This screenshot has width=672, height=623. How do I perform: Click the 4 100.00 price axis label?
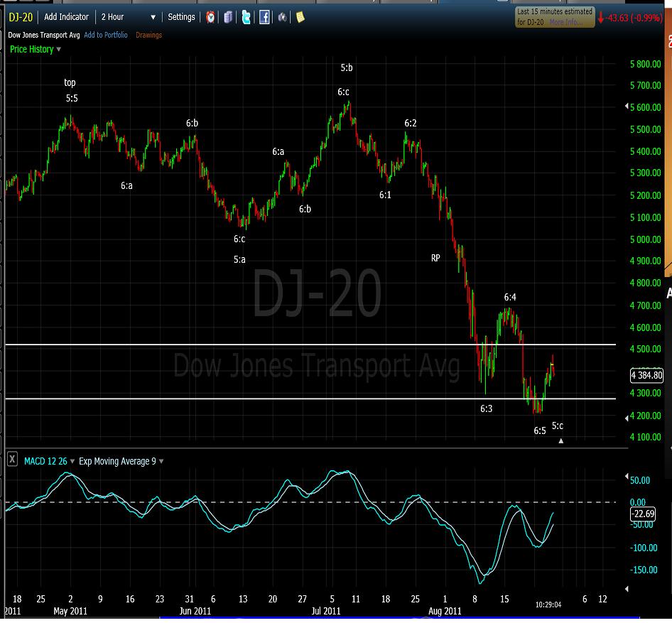tap(646, 437)
